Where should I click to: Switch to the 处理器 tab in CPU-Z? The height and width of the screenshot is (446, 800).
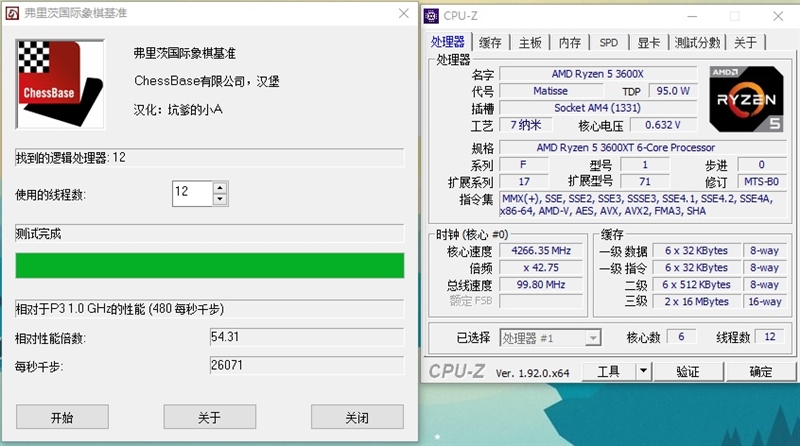(447, 42)
